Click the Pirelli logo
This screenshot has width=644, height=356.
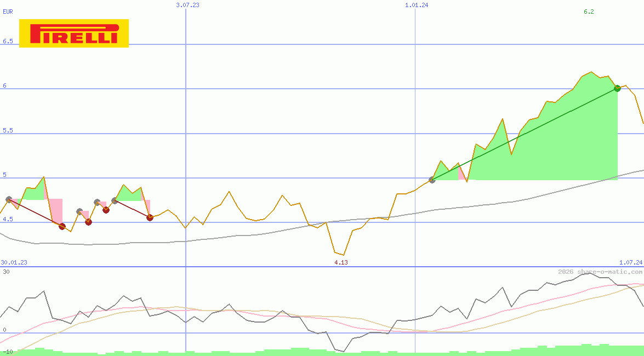(74, 33)
